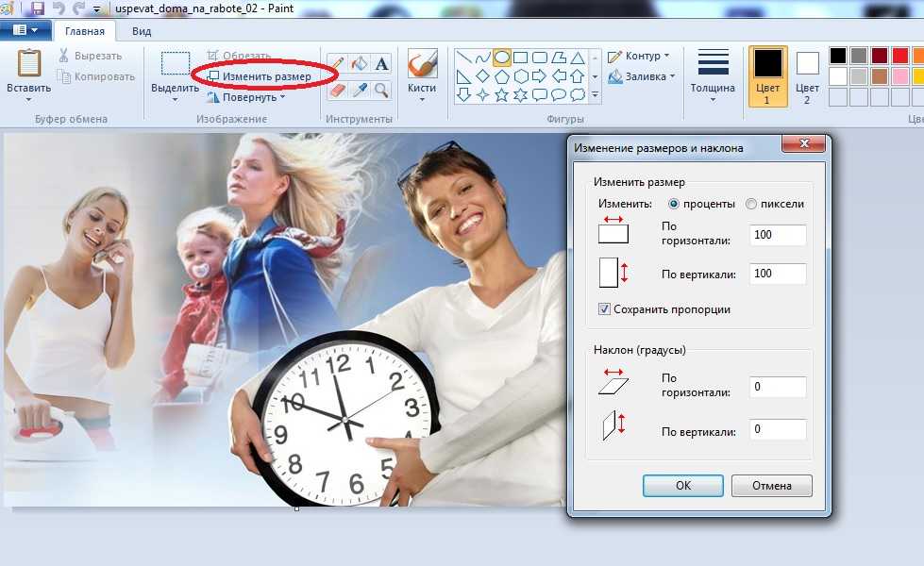This screenshot has height=566, width=924.
Task: Select the Magnifier tool
Action: click(382, 90)
